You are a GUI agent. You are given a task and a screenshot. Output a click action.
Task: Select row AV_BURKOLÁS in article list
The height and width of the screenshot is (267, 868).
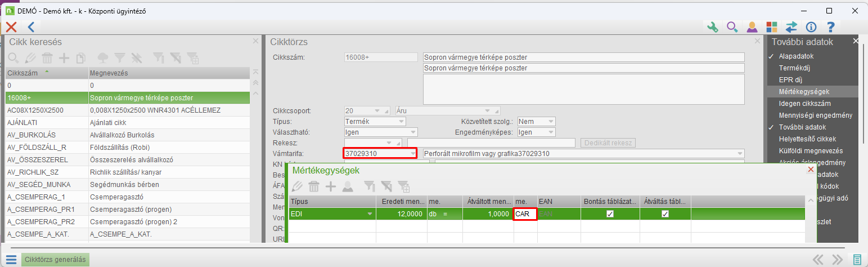[127, 135]
